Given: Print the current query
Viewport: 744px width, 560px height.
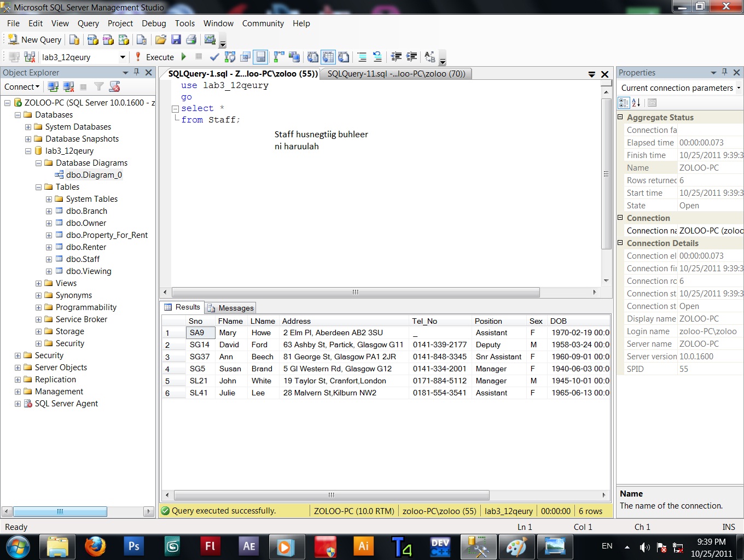Looking at the screenshot, I should [x=191, y=39].
